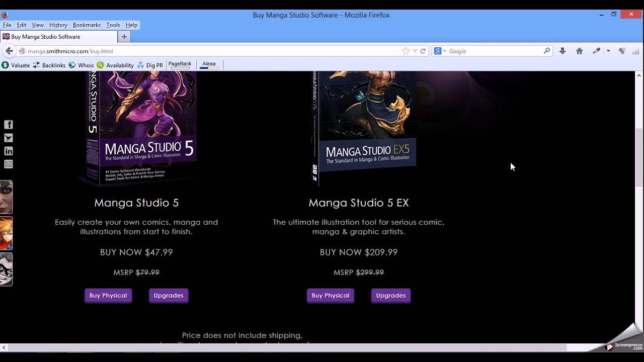The width and height of the screenshot is (644, 362).
Task: Click the search magnifier icon in Google box
Action: (547, 51)
